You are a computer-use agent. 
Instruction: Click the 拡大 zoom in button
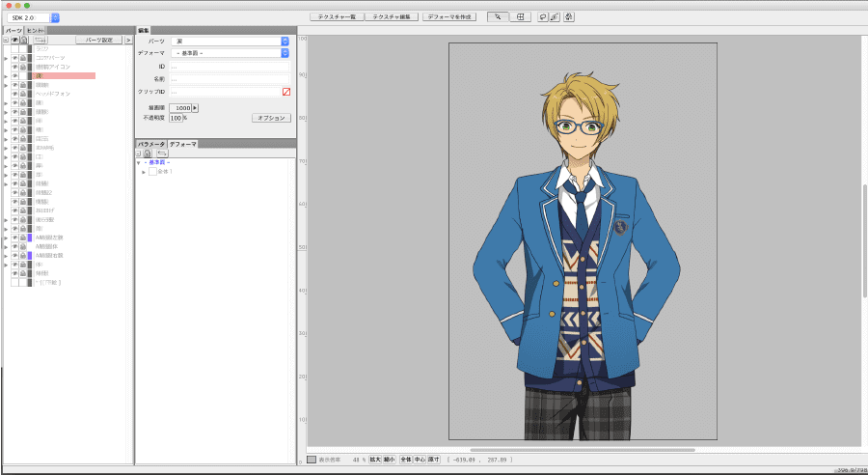375,460
